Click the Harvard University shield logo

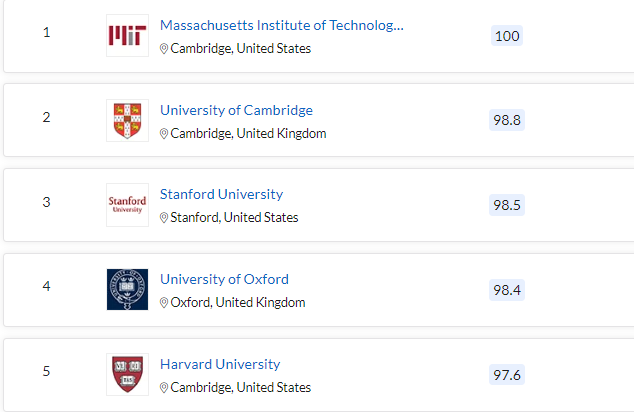pyautogui.click(x=127, y=374)
